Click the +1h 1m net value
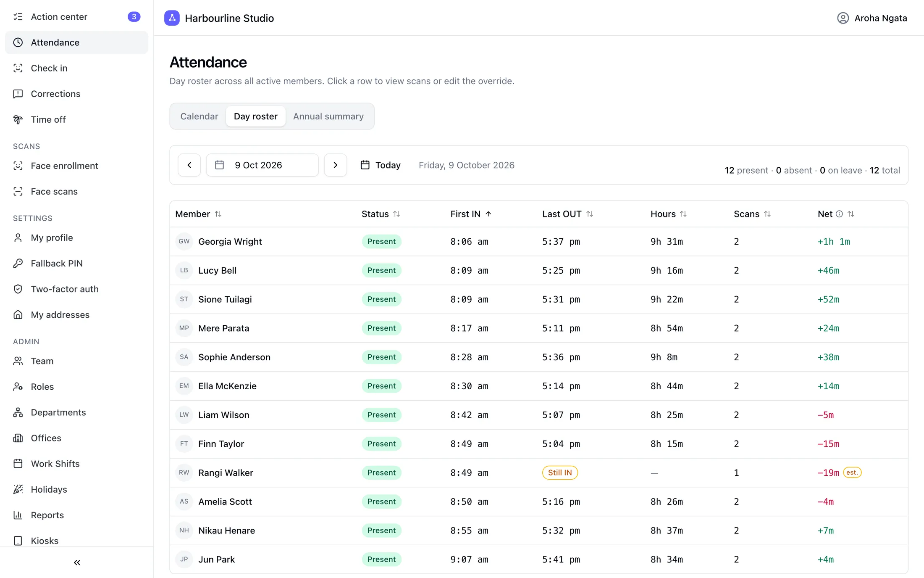Image resolution: width=924 pixels, height=578 pixels. pos(833,242)
